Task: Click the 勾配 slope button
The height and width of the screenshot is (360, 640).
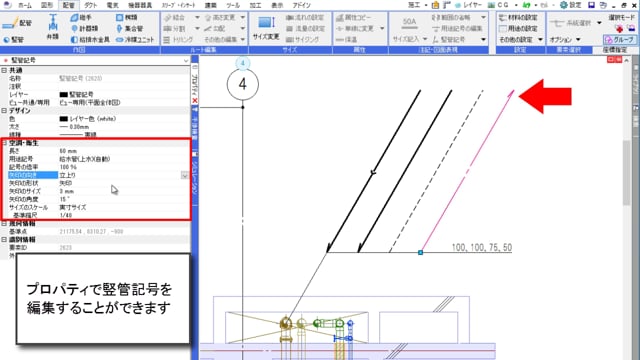Action: click(215, 29)
